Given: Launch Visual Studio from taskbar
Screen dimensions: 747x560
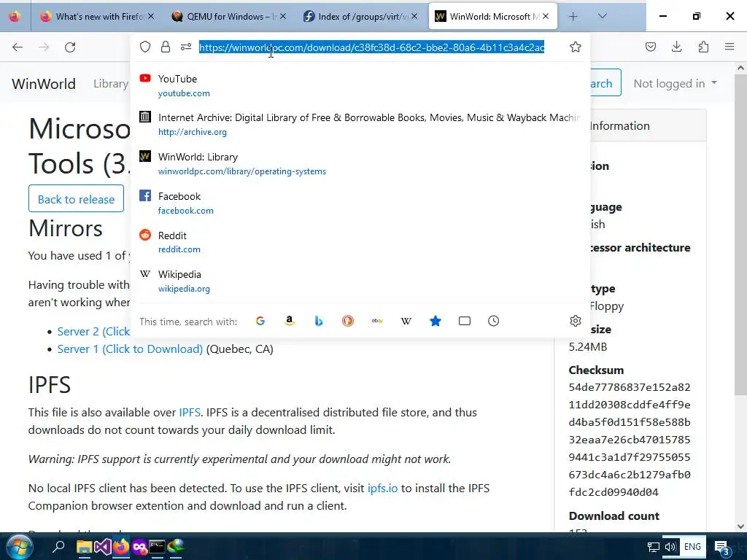Looking at the screenshot, I should click(x=102, y=547).
